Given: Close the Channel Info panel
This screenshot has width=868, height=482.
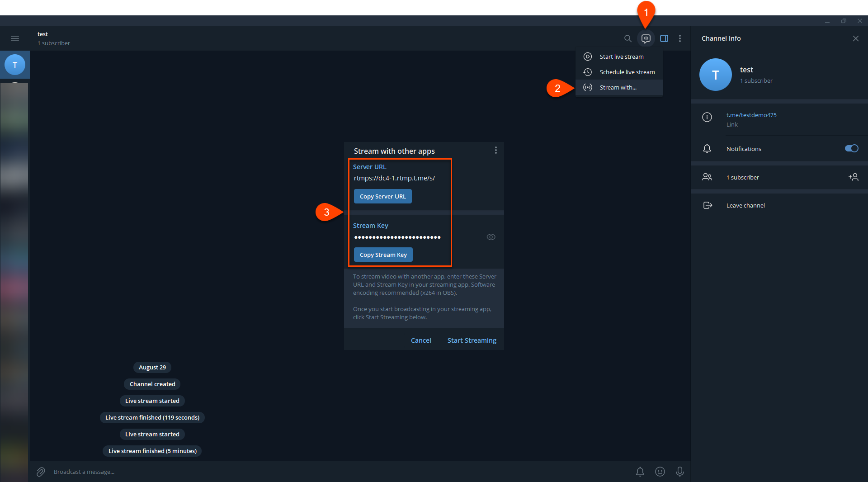Looking at the screenshot, I should (x=855, y=38).
